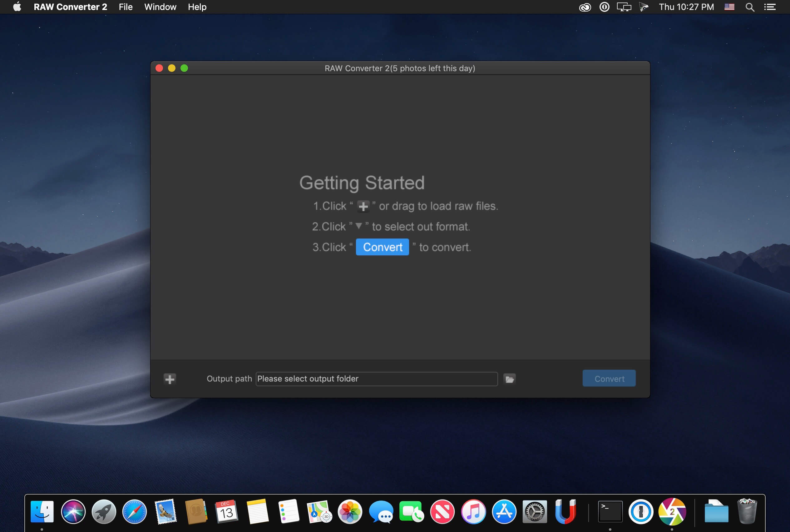The height and width of the screenshot is (532, 790).
Task: Click the menu bar clock Thu 10:27 PM
Action: click(686, 7)
